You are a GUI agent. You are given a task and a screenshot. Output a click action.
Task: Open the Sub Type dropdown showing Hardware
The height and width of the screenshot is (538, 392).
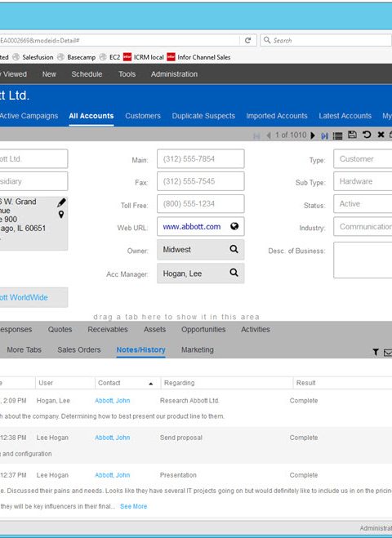(x=363, y=181)
